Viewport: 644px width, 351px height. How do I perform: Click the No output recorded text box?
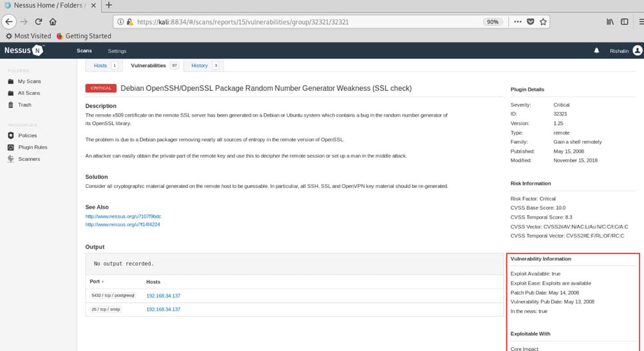(x=294, y=263)
